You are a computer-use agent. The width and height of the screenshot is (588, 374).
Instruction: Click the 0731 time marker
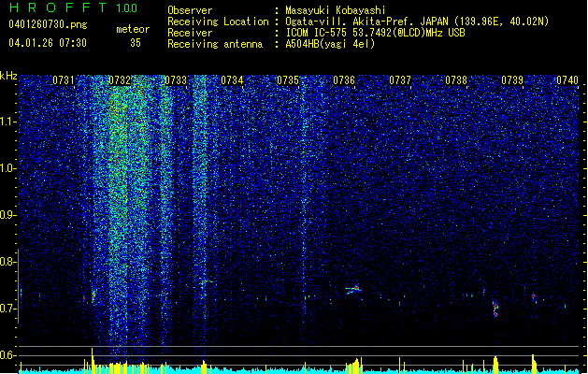click(64, 80)
